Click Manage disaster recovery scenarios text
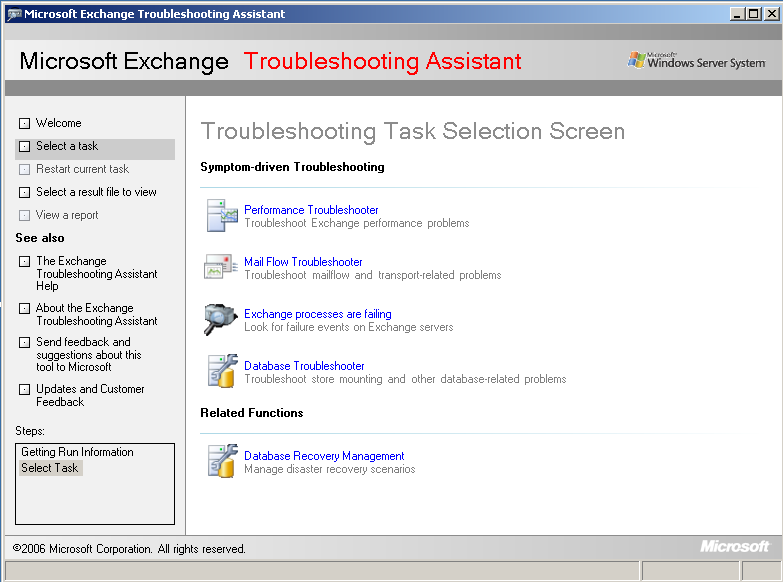This screenshot has height=582, width=783. tap(330, 469)
